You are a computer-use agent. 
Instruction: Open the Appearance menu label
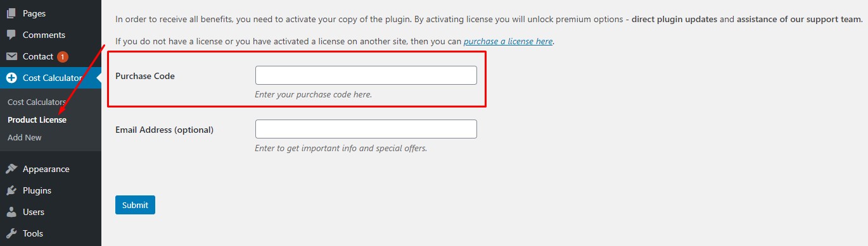[46, 169]
